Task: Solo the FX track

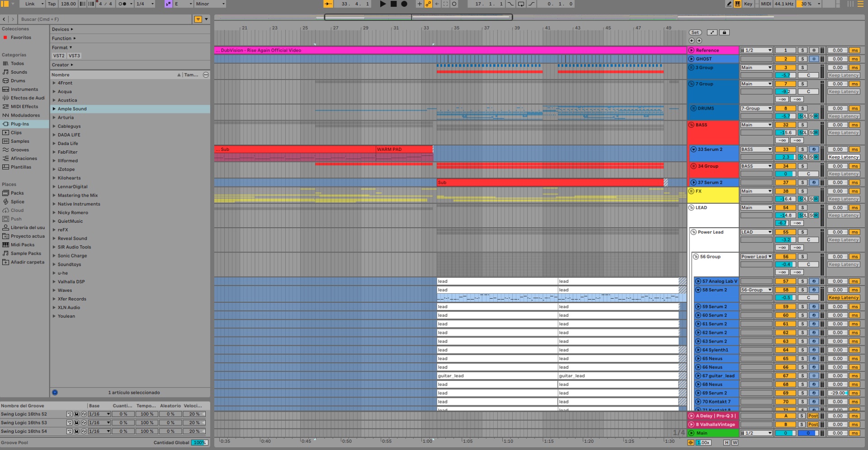Action: point(802,192)
